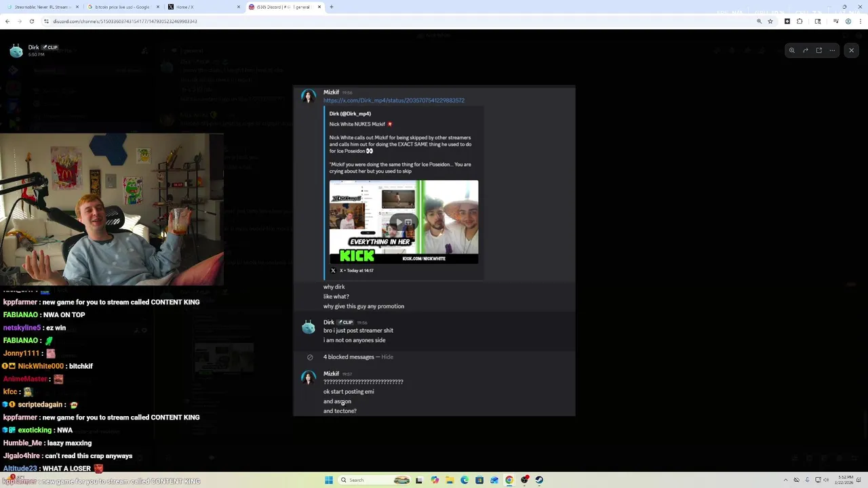Close the Streamable tab
868x488 pixels.
tap(77, 7)
